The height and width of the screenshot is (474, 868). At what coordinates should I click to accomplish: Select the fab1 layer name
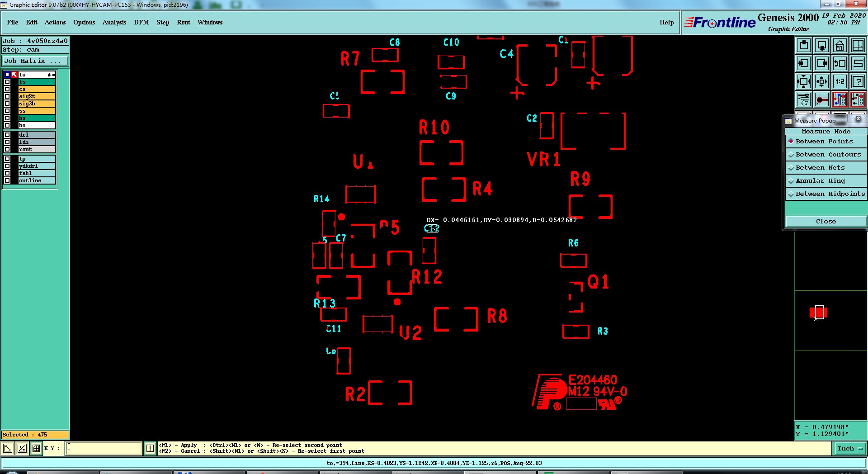37,173
